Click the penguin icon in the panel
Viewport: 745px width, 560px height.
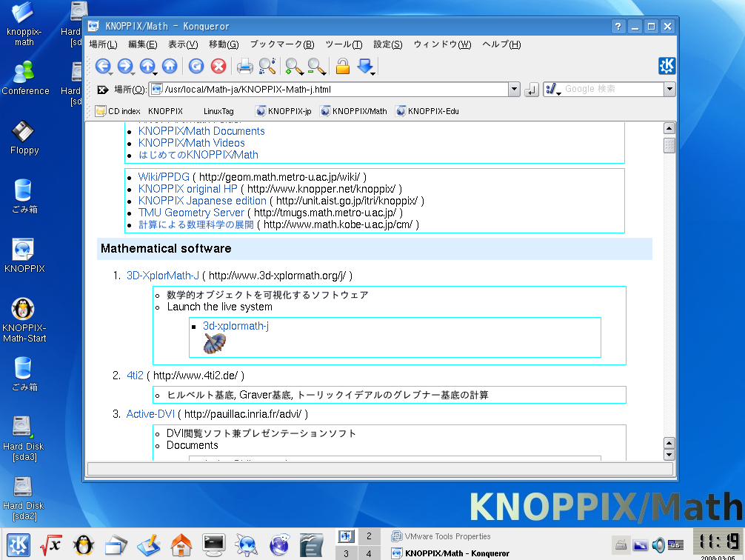click(x=83, y=544)
